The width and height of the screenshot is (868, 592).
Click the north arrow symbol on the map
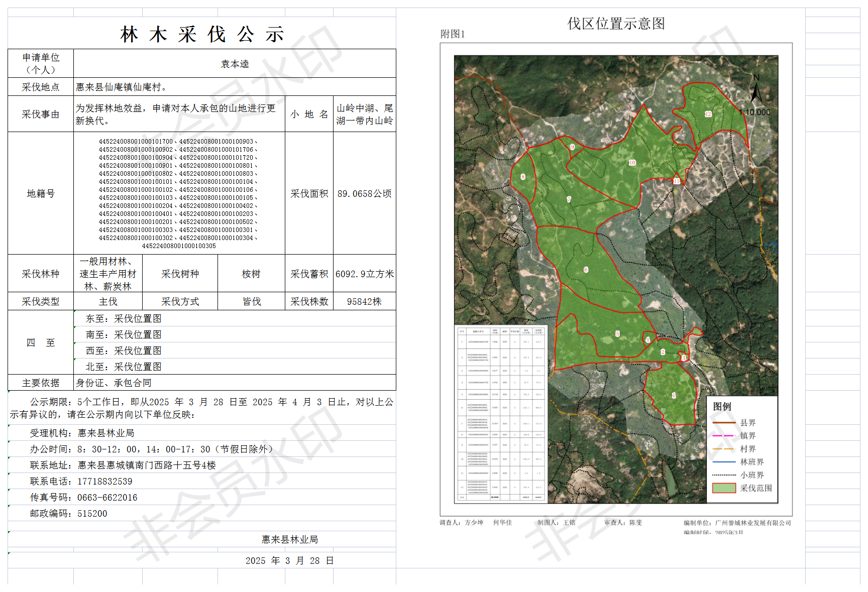(756, 89)
